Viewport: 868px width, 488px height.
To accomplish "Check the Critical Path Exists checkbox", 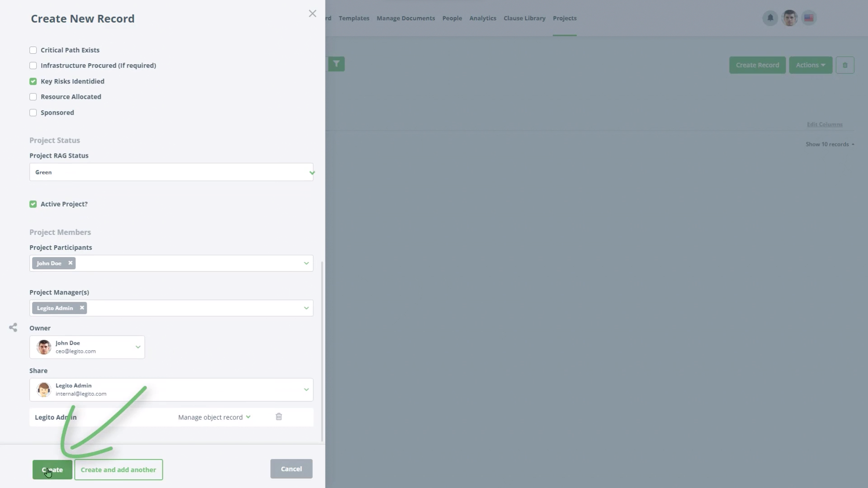I will pos(33,50).
